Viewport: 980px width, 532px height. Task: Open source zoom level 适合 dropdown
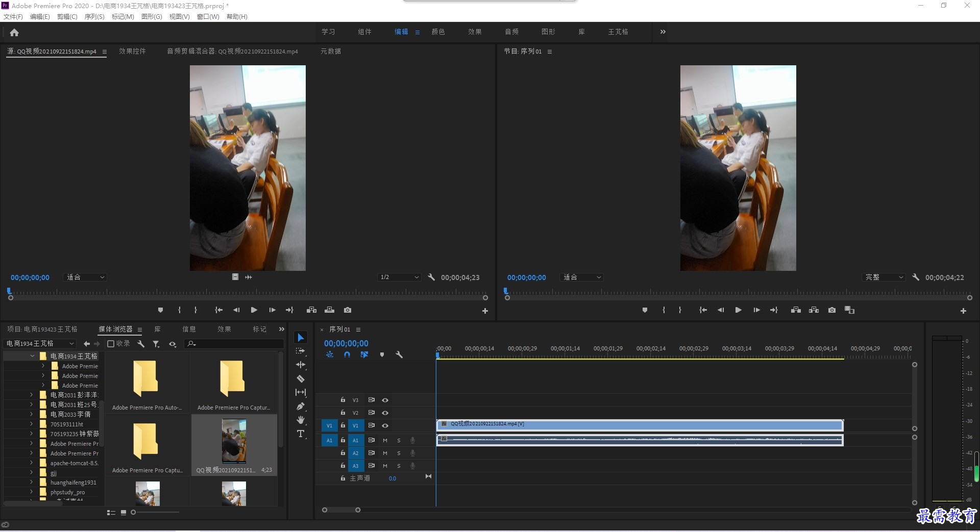pyautogui.click(x=85, y=277)
